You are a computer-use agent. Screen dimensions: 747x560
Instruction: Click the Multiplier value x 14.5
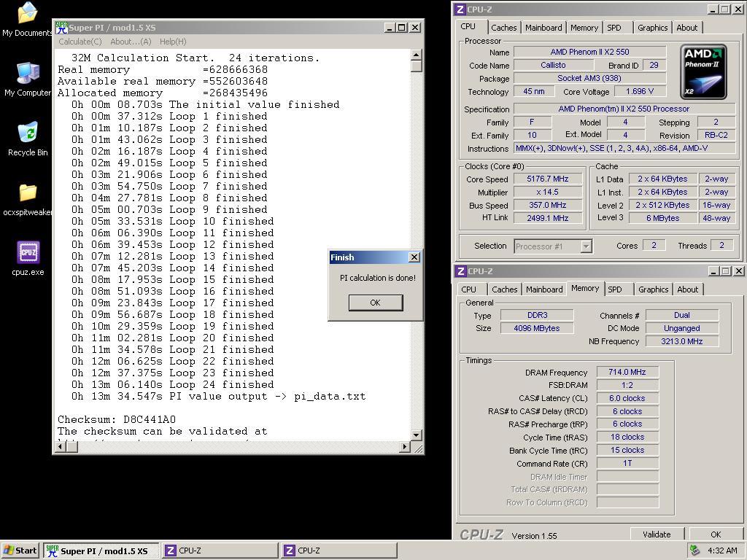point(548,192)
